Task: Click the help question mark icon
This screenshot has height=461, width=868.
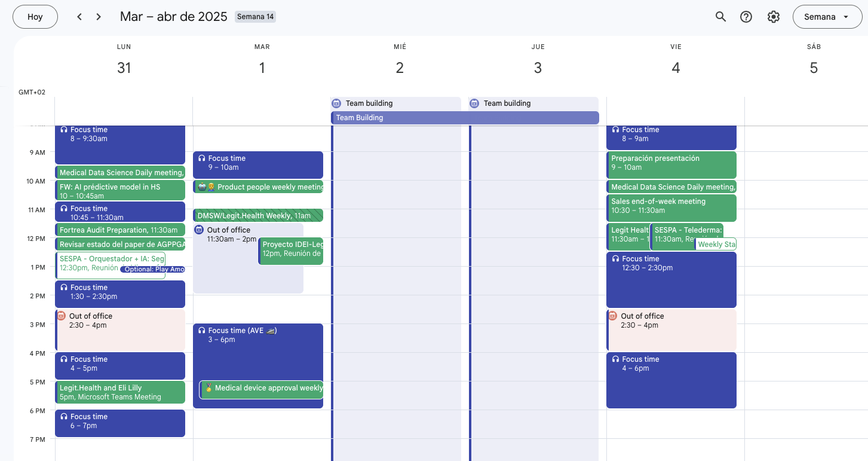Action: click(746, 17)
